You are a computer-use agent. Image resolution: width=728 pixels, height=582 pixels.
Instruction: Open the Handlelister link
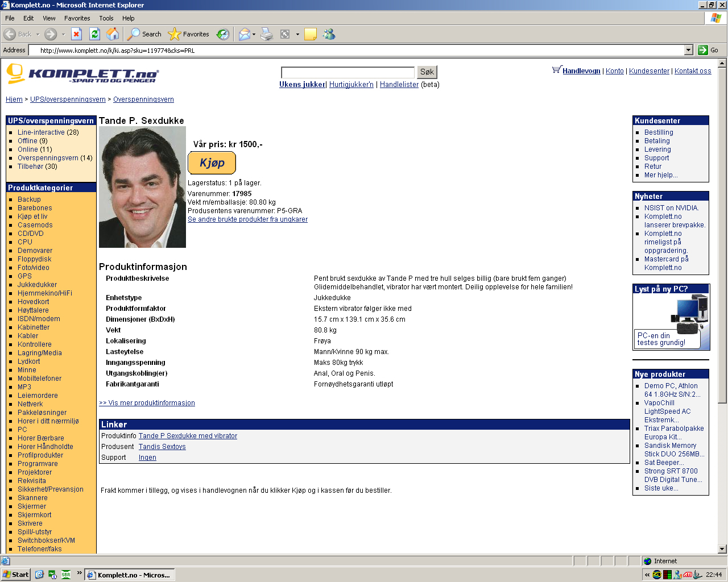pos(399,85)
